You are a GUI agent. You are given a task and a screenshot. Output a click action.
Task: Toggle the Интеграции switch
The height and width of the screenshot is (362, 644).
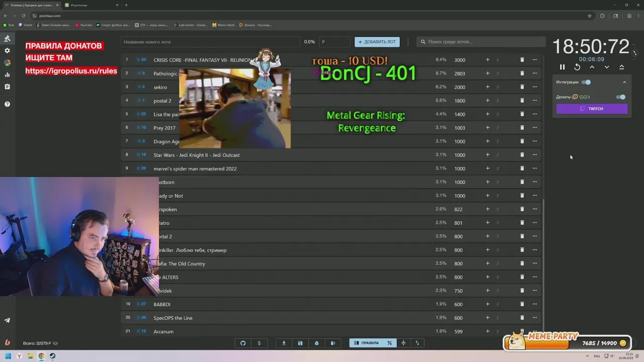click(x=586, y=82)
